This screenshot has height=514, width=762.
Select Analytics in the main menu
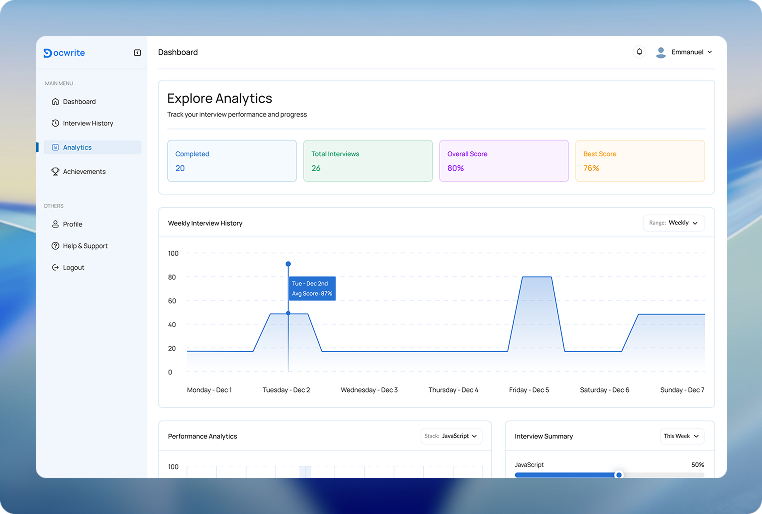click(x=92, y=147)
